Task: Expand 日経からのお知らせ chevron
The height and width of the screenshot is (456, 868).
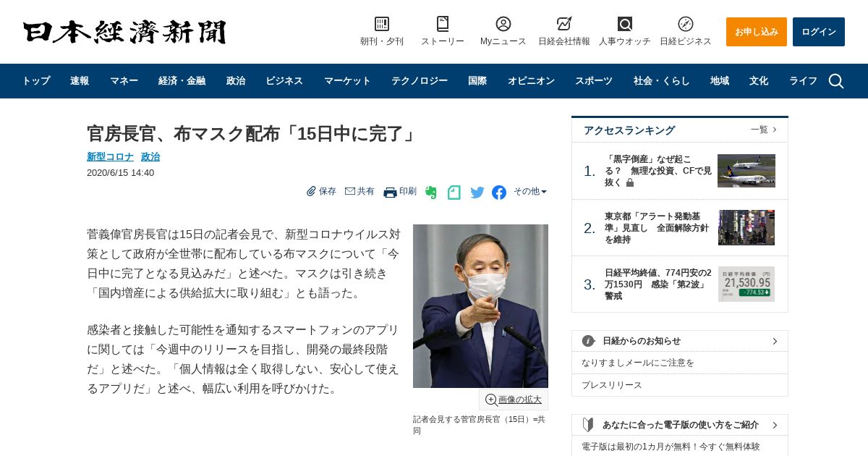Action: [775, 341]
